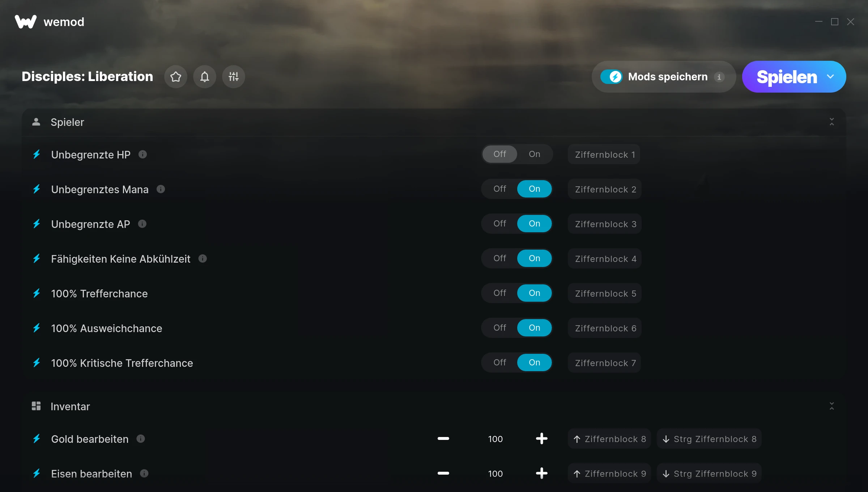The image size is (868, 492).
Task: Click the WeMod logo icon
Action: click(x=26, y=22)
